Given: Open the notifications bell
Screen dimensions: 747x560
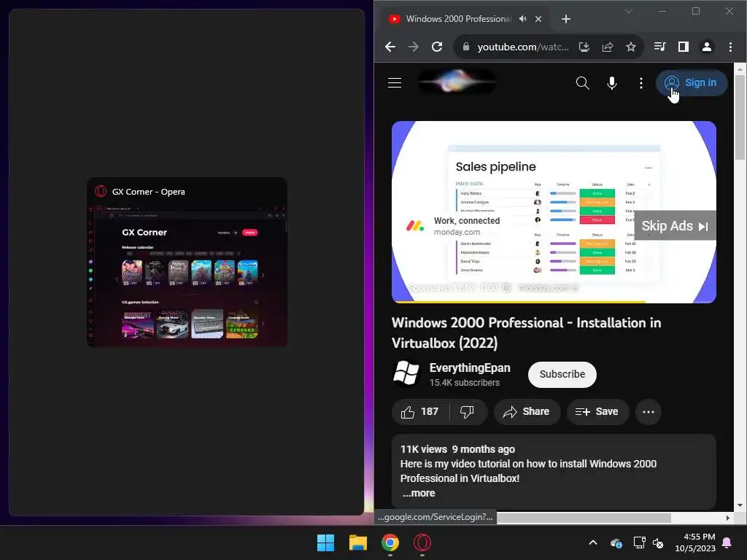Looking at the screenshot, I should (x=727, y=542).
